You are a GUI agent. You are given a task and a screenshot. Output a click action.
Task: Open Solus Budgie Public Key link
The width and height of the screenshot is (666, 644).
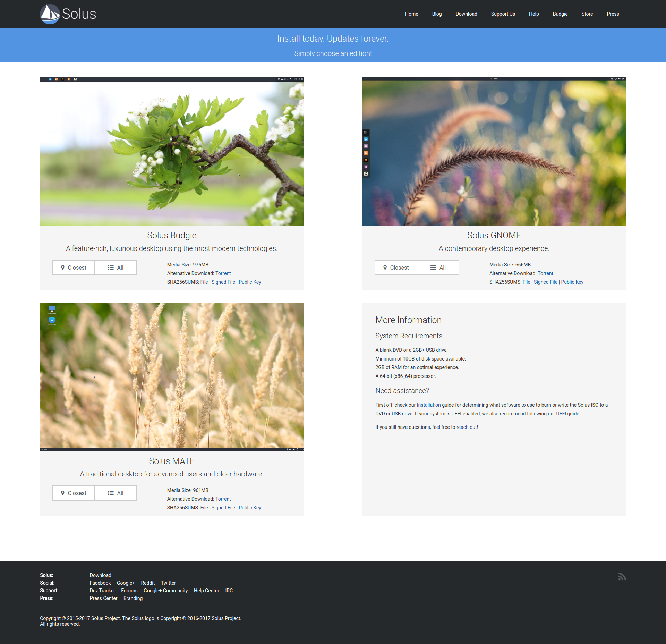(250, 282)
